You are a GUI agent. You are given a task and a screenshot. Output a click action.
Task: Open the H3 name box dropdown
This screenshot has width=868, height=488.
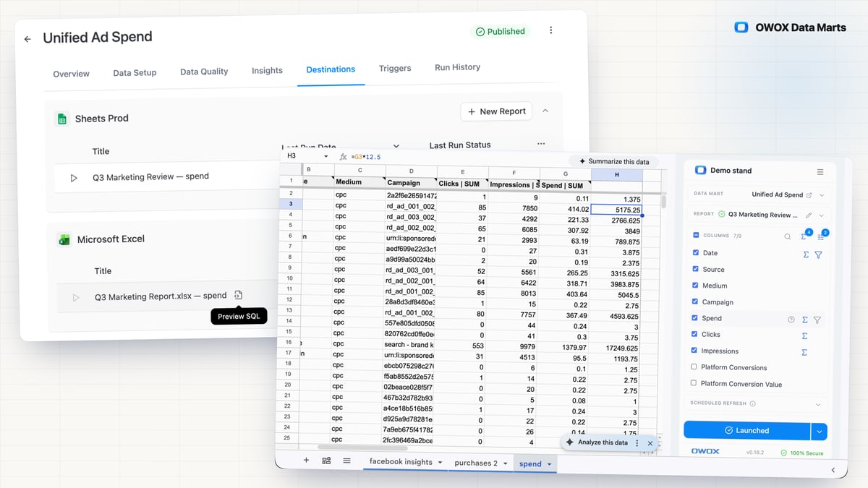(x=326, y=156)
